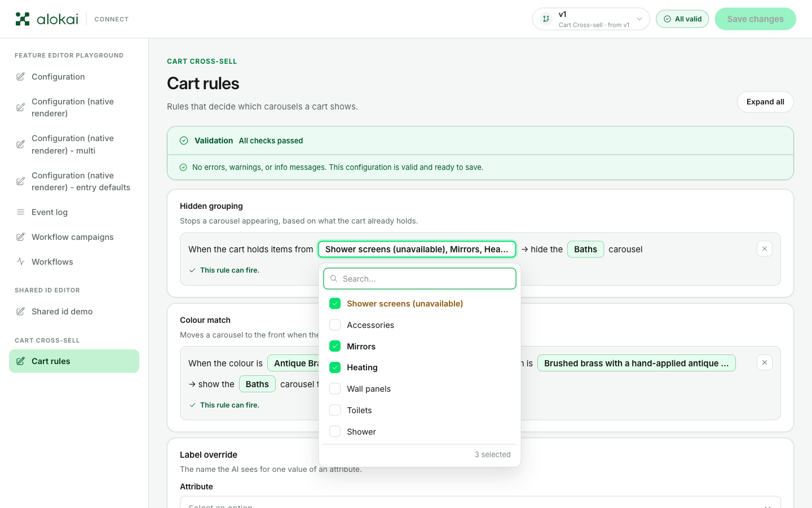Click the Expand all button
812x508 pixels.
(765, 102)
